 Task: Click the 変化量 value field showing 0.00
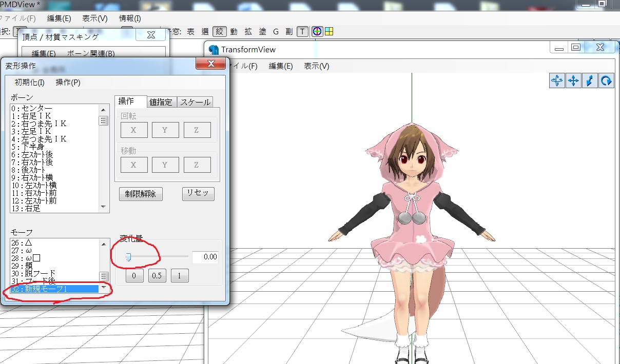tap(205, 257)
